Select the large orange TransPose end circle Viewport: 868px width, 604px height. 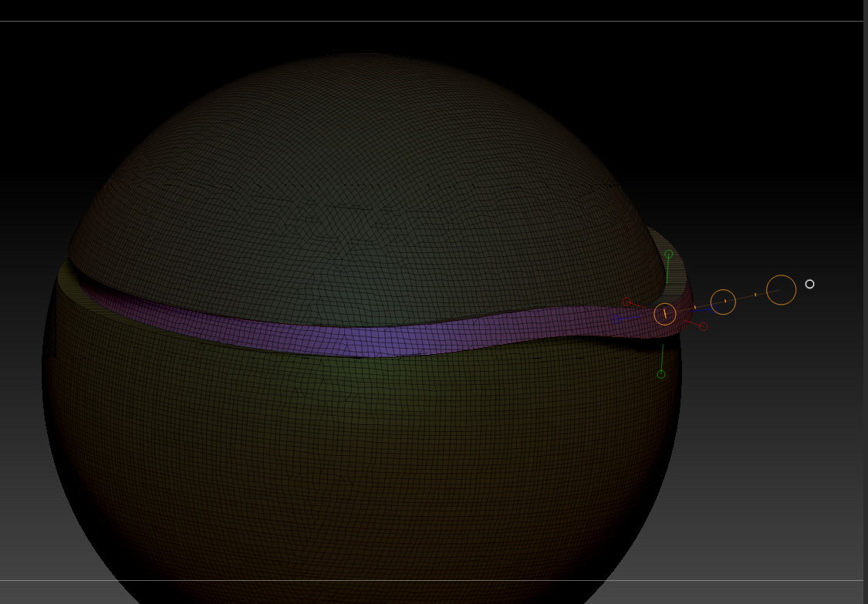click(x=781, y=289)
